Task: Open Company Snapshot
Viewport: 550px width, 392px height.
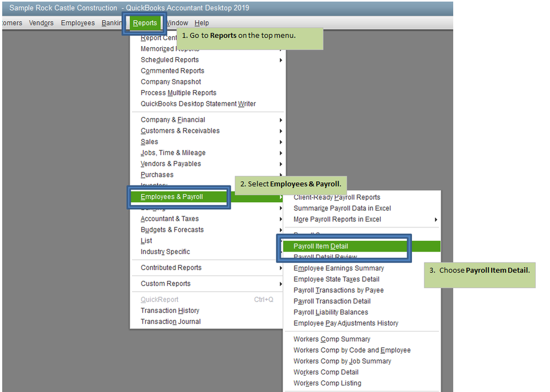Action: tap(207, 81)
